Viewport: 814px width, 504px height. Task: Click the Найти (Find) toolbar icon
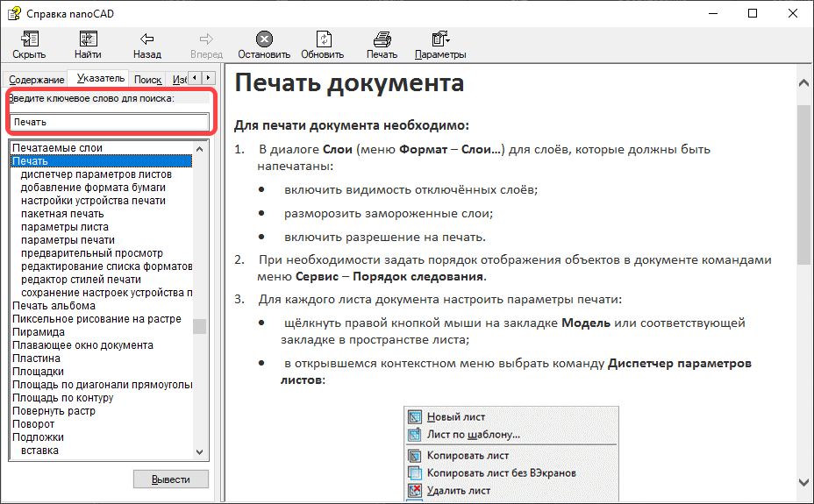(88, 39)
